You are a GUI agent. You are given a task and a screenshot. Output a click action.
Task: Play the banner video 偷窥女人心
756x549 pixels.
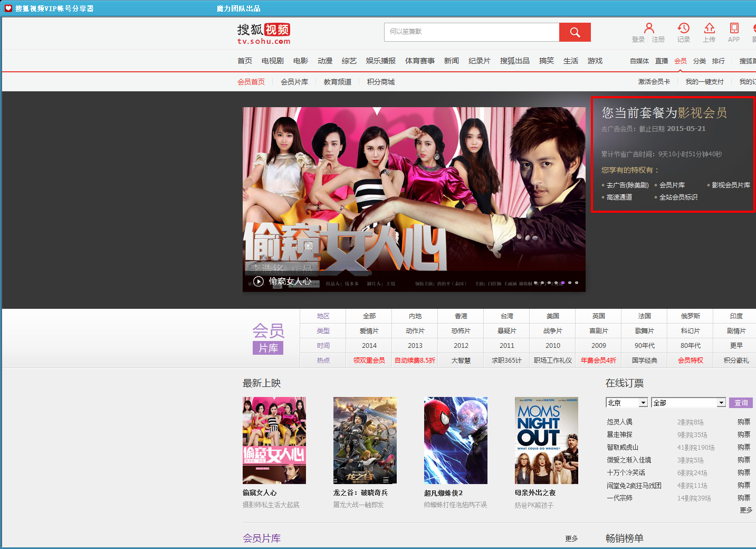[259, 281]
